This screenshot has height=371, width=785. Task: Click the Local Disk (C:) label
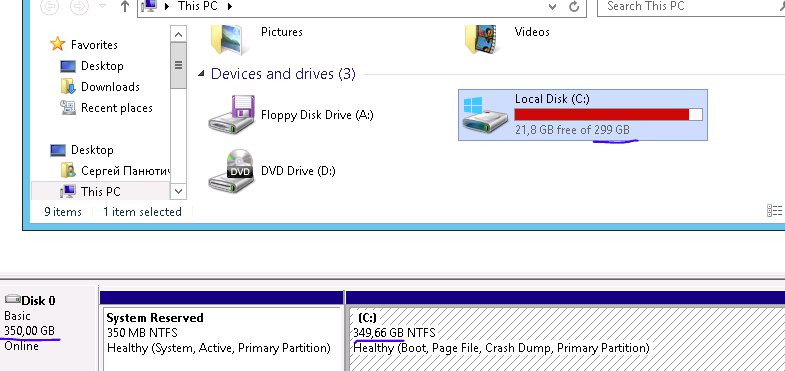(552, 99)
